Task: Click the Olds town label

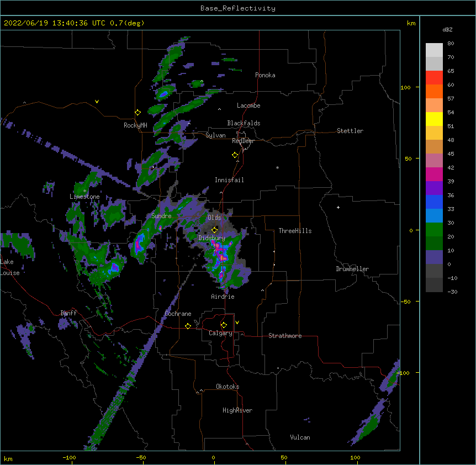Action: [214, 218]
